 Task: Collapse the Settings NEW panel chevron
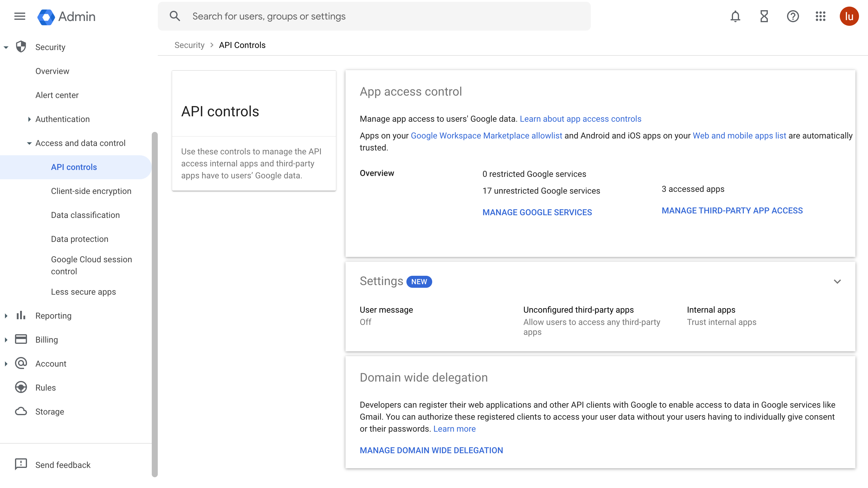click(837, 281)
